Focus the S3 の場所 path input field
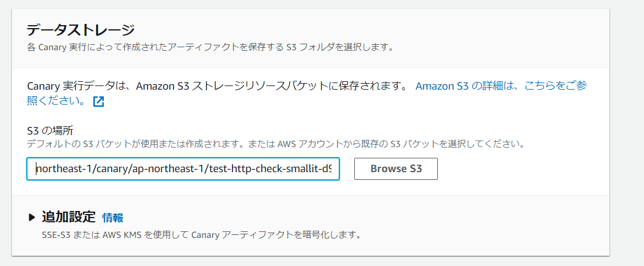The height and width of the screenshot is (266, 644). coord(183,169)
